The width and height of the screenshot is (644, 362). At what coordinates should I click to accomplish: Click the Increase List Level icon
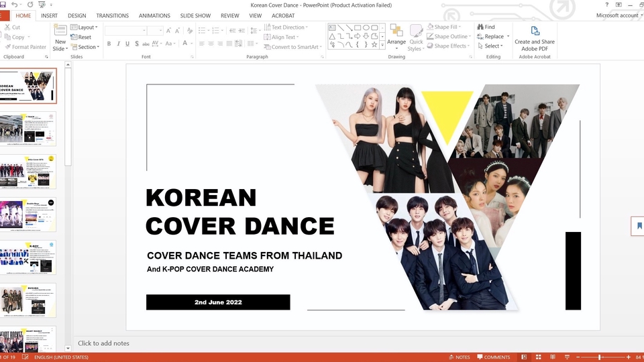241,31
